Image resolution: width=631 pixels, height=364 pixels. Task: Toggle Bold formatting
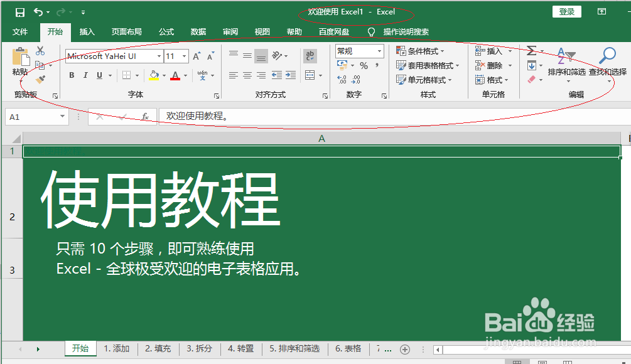(x=72, y=75)
